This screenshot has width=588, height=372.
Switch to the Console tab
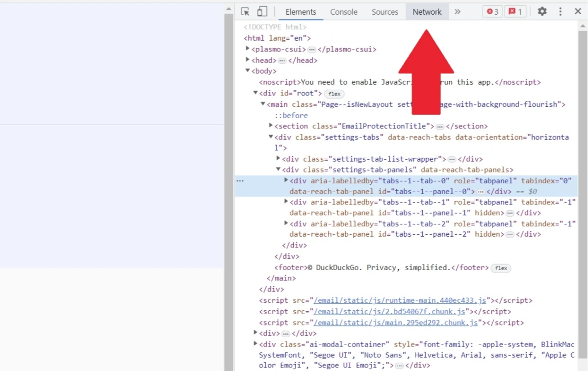click(343, 12)
